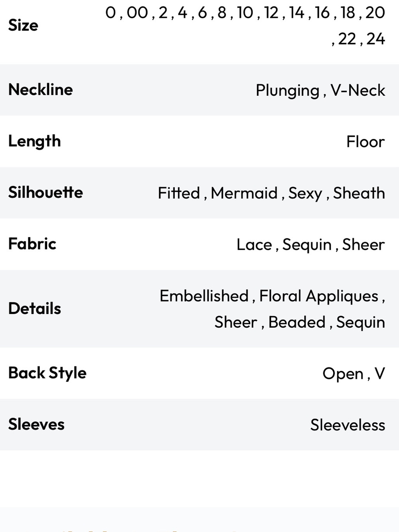Image resolution: width=399 pixels, height=532 pixels.
Task: Select the Neckline label
Action: click(41, 90)
